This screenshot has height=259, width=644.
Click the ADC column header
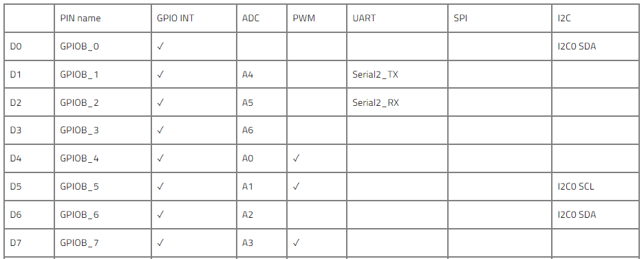(x=250, y=19)
